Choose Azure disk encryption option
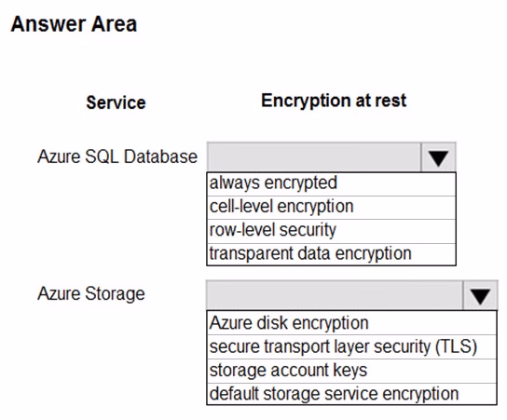The width and height of the screenshot is (507, 420). [x=351, y=323]
